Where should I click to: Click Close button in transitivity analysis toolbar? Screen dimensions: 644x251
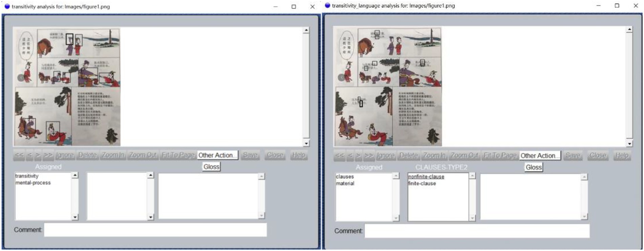pyautogui.click(x=275, y=155)
